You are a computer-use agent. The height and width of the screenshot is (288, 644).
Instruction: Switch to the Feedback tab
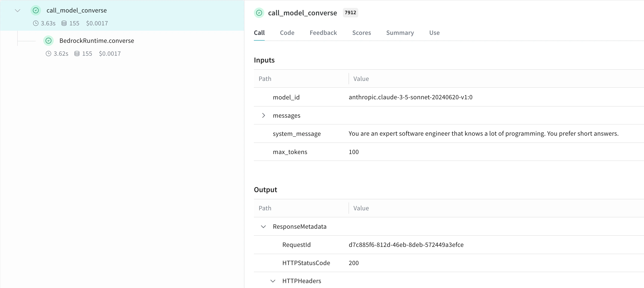pyautogui.click(x=323, y=33)
